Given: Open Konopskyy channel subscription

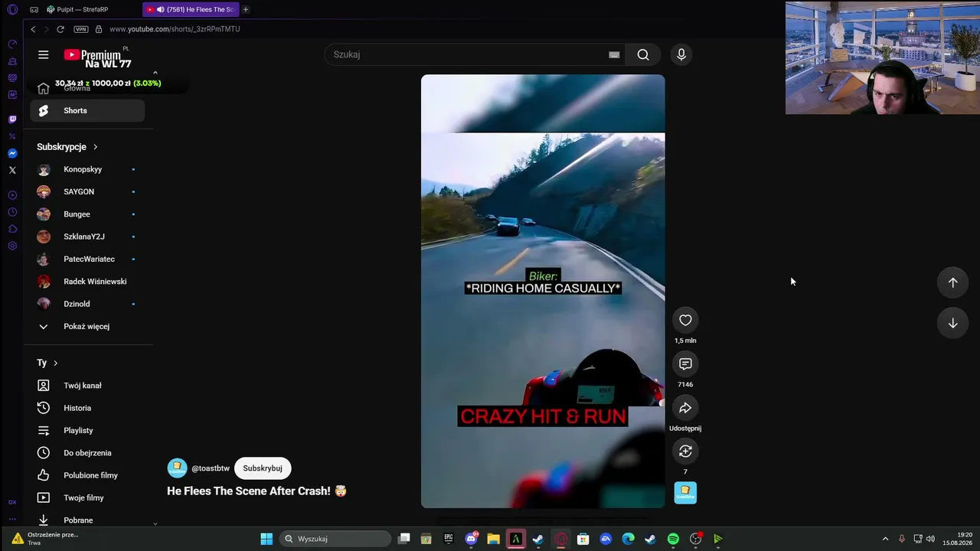Looking at the screenshot, I should 87,169.
